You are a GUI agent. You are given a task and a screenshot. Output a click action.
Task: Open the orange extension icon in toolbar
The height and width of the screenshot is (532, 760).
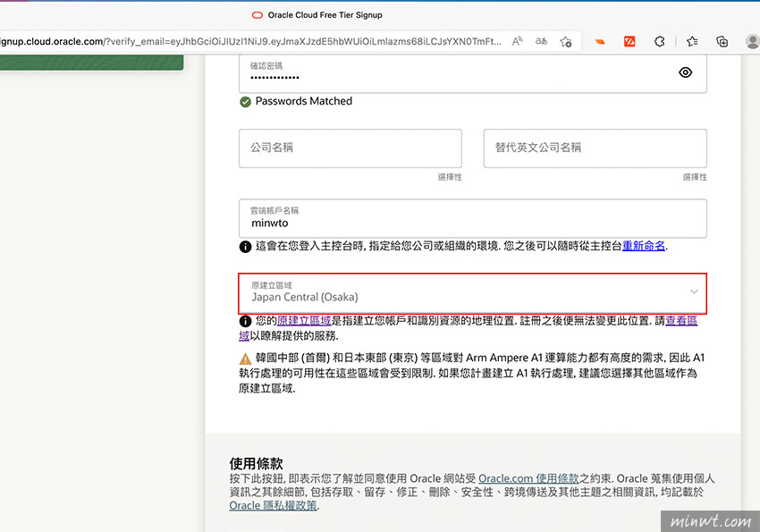tap(600, 42)
